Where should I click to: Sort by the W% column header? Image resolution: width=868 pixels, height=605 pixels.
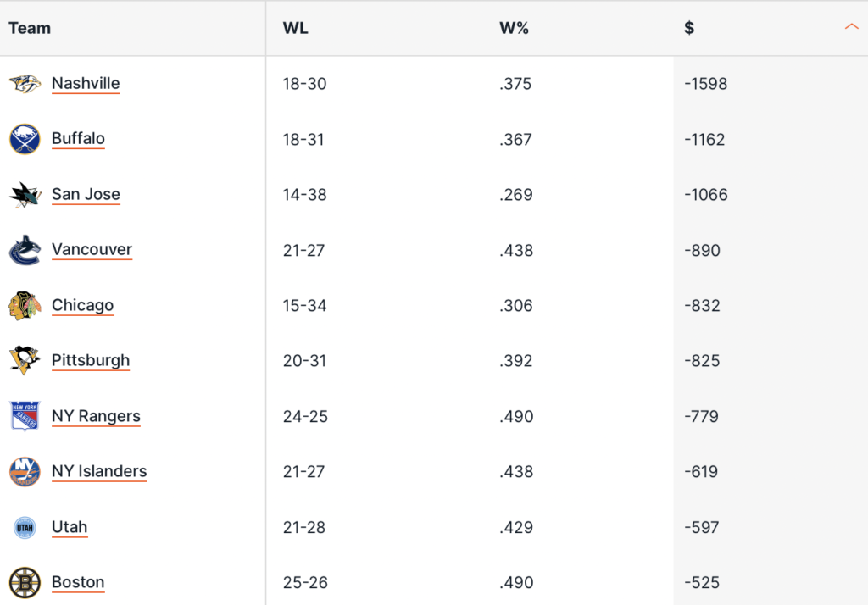click(514, 28)
